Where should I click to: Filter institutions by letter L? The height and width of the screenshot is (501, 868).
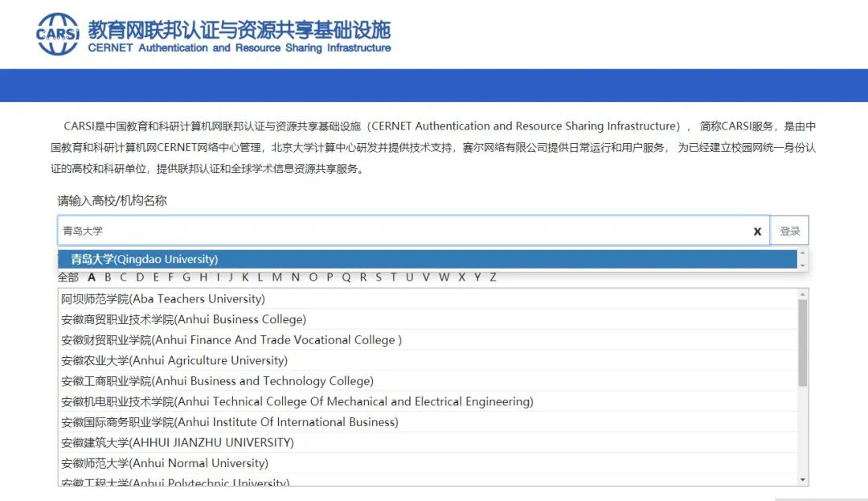pyautogui.click(x=260, y=277)
